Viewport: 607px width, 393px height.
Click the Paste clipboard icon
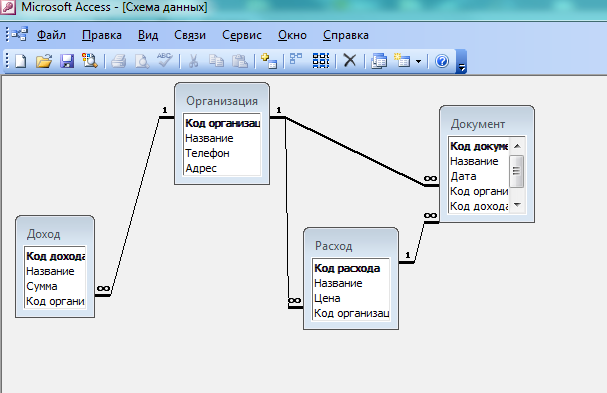240,61
